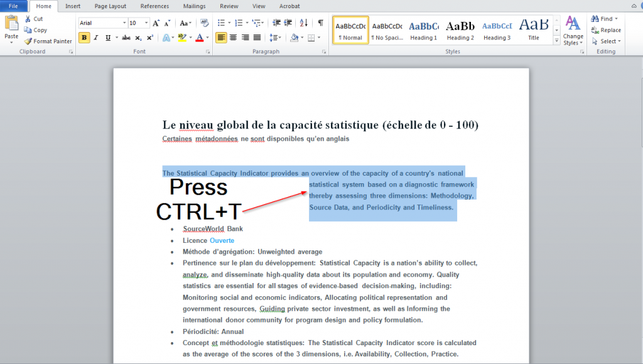This screenshot has height=364, width=643.
Task: Click the Find binoculars button
Action: point(605,19)
